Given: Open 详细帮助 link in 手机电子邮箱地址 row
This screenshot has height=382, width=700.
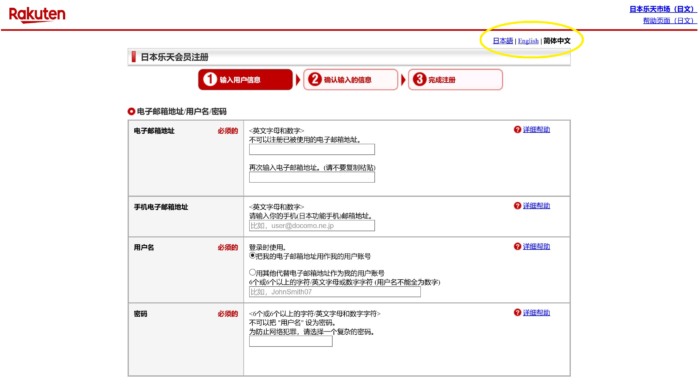Looking at the screenshot, I should pyautogui.click(x=536, y=206).
